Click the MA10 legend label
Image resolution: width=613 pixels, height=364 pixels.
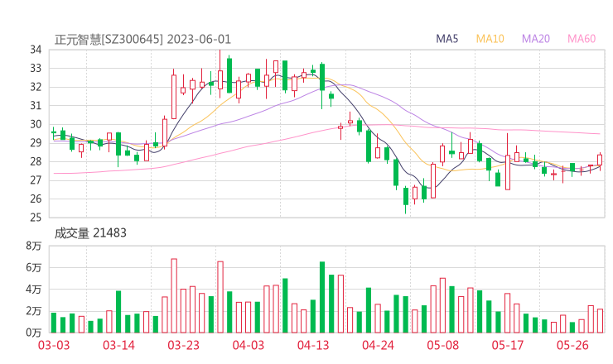click(490, 39)
